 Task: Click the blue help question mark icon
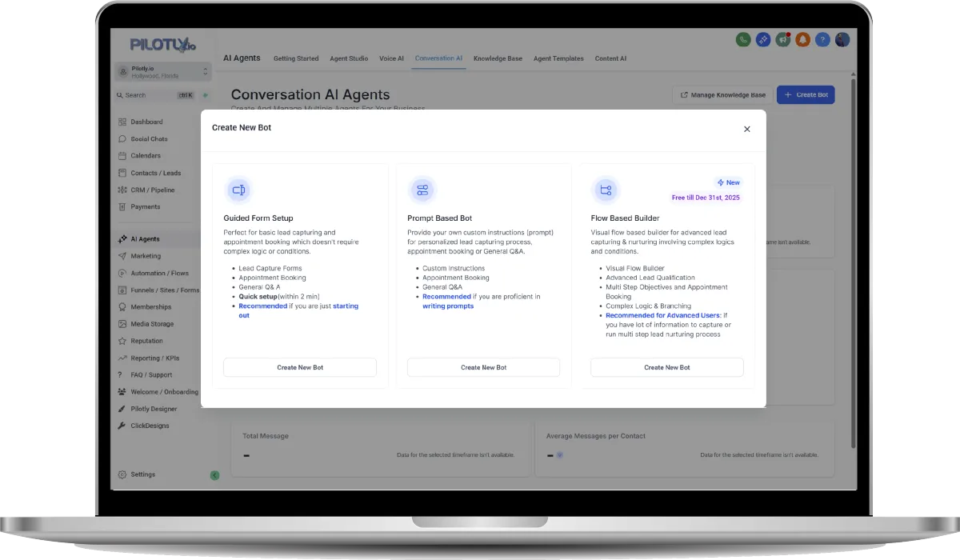click(x=822, y=39)
